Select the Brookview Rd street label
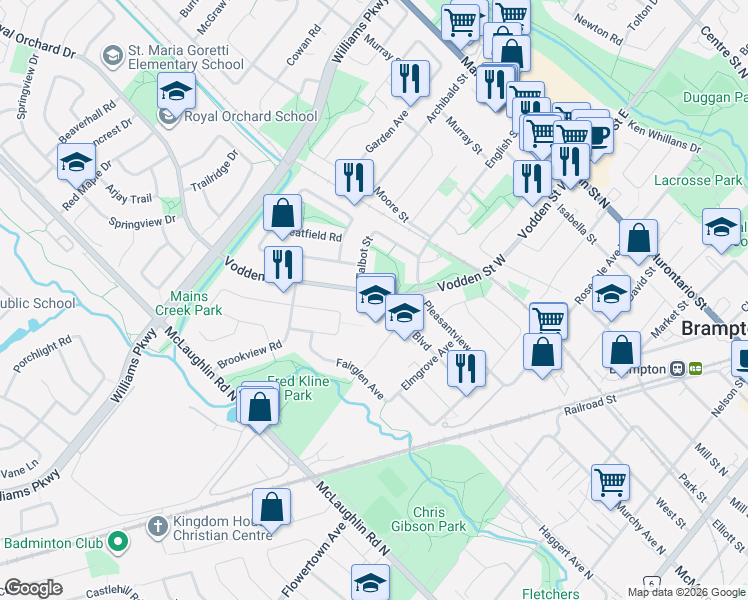Viewport: 748px width, 600px height. coord(249,355)
